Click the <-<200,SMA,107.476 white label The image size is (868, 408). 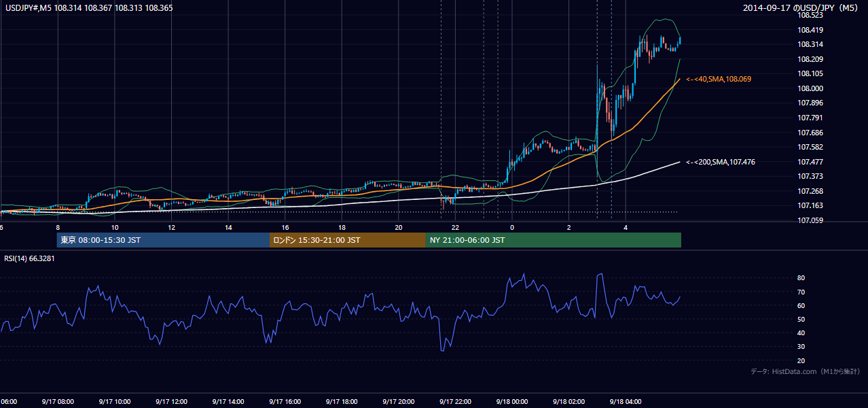pyautogui.click(x=721, y=162)
